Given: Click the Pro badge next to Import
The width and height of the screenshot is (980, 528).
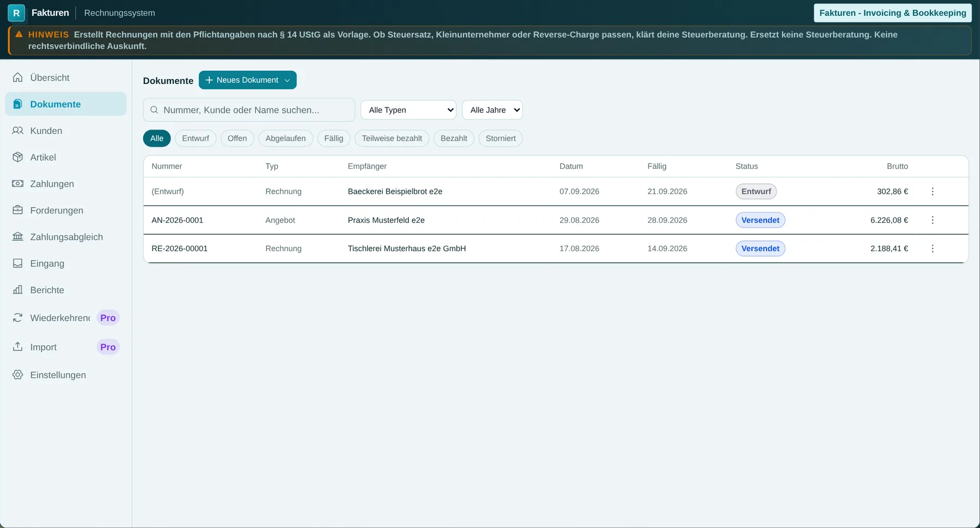Looking at the screenshot, I should click(108, 347).
